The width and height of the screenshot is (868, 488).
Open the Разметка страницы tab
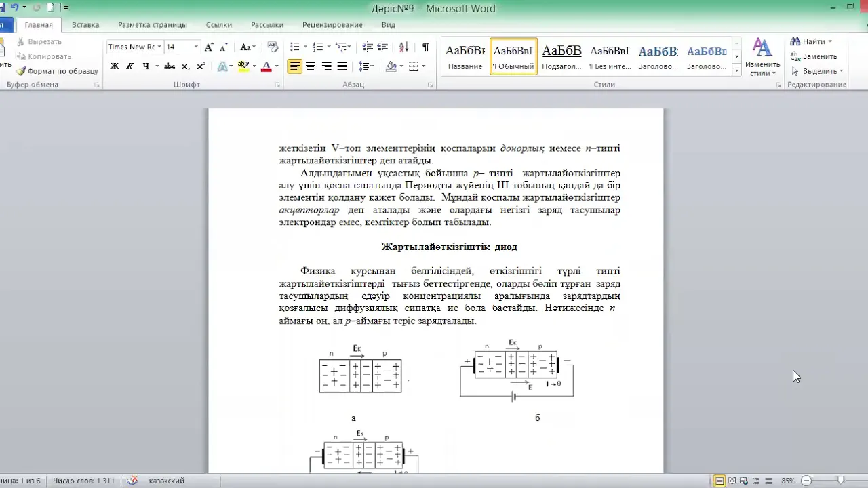pyautogui.click(x=153, y=24)
